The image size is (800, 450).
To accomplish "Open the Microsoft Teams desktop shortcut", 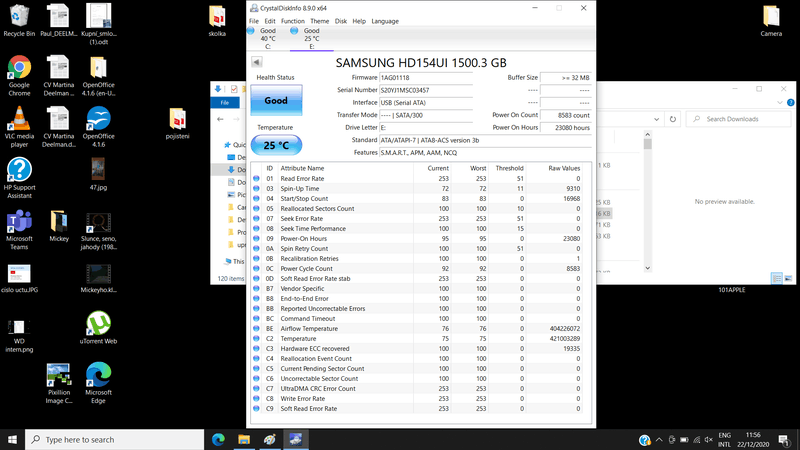I will point(19,230).
